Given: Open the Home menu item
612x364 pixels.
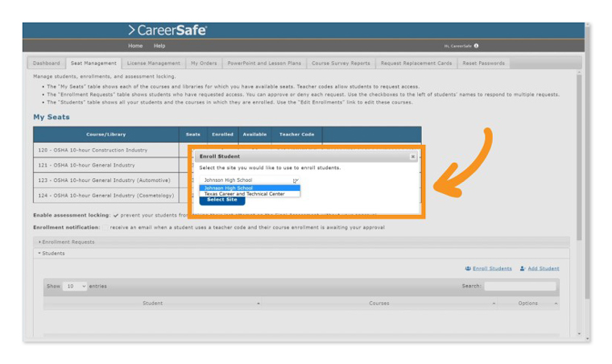Looking at the screenshot, I should [x=135, y=46].
